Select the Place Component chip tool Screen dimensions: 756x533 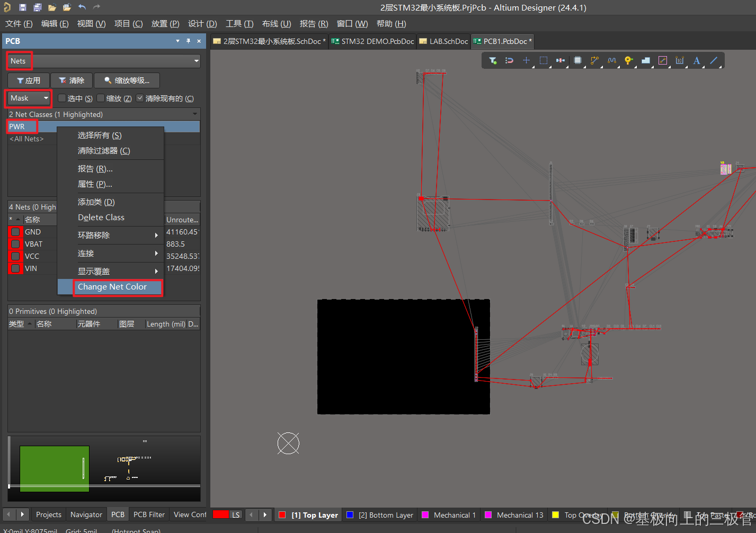[x=577, y=61]
